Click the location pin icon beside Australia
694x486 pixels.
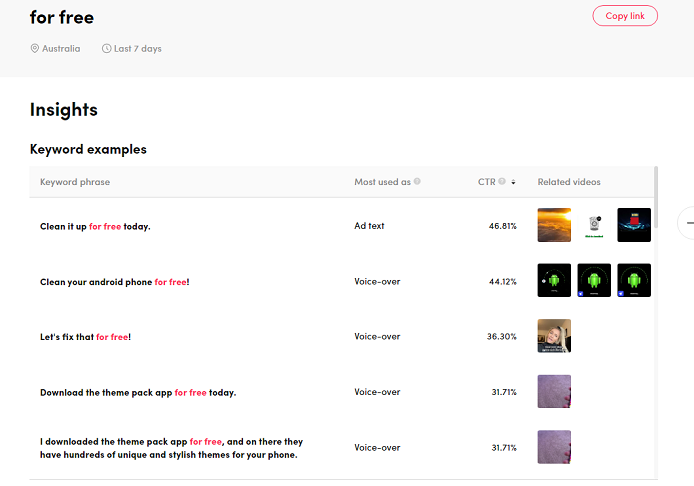(35, 48)
